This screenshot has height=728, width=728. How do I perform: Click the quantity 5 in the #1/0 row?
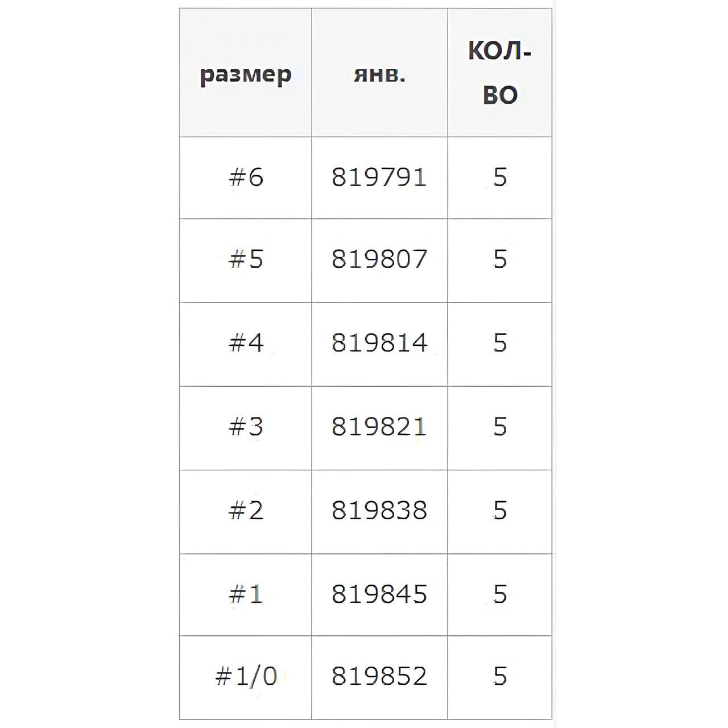[500, 677]
